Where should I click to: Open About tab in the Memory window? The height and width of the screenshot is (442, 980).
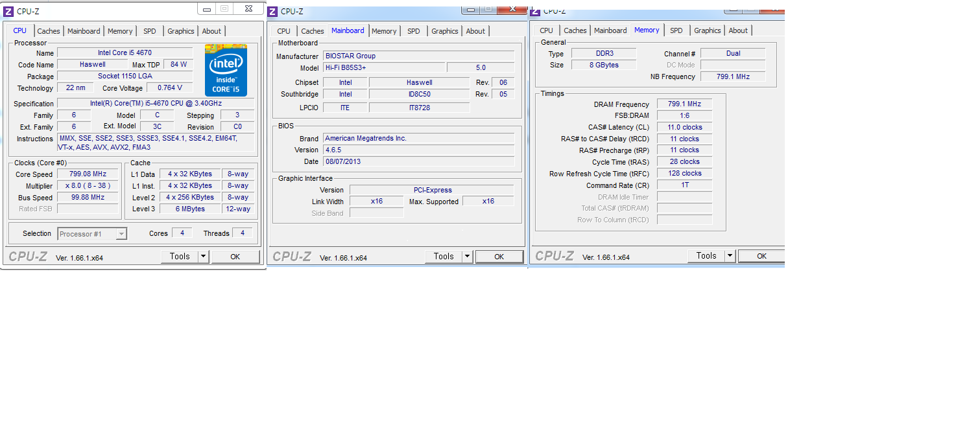pyautogui.click(x=738, y=30)
